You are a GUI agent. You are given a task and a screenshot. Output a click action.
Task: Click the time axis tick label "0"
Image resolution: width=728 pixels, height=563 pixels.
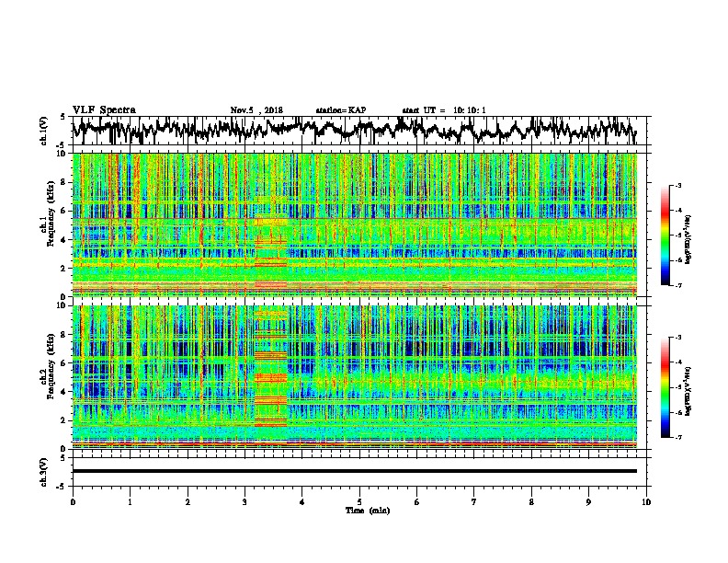click(73, 502)
